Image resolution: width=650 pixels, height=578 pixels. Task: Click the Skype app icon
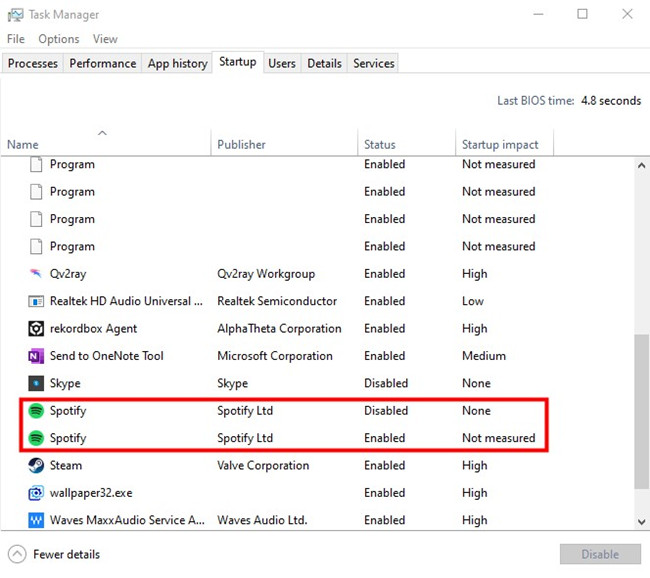(36, 383)
